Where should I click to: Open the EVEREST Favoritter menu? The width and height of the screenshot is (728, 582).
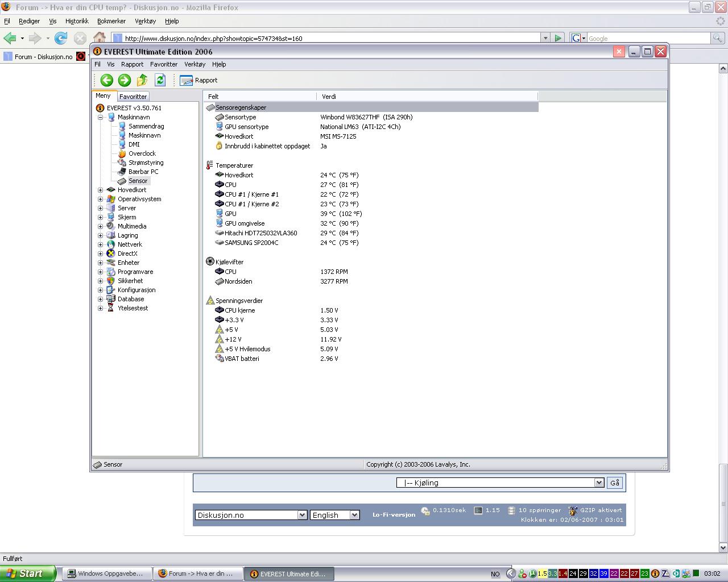pos(164,64)
